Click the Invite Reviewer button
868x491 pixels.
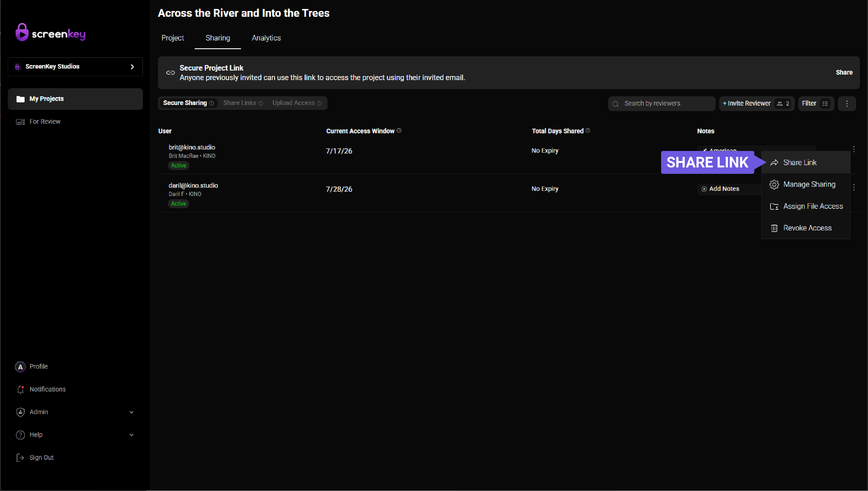tap(757, 104)
